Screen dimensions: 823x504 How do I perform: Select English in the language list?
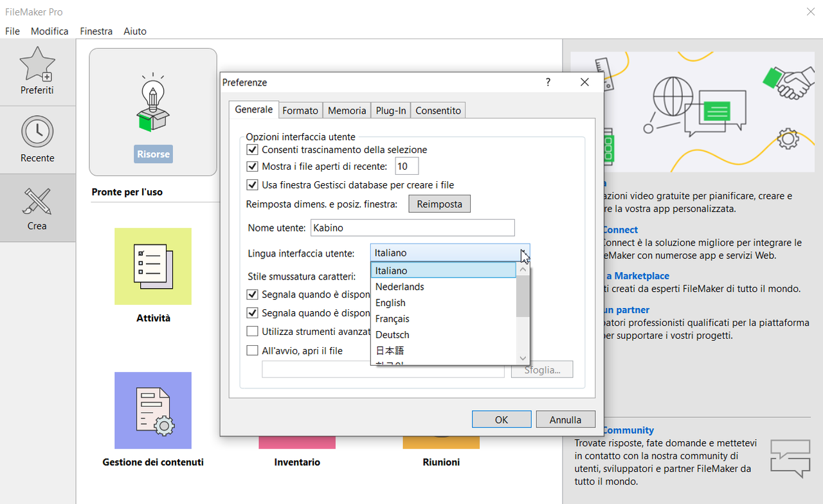(x=444, y=303)
